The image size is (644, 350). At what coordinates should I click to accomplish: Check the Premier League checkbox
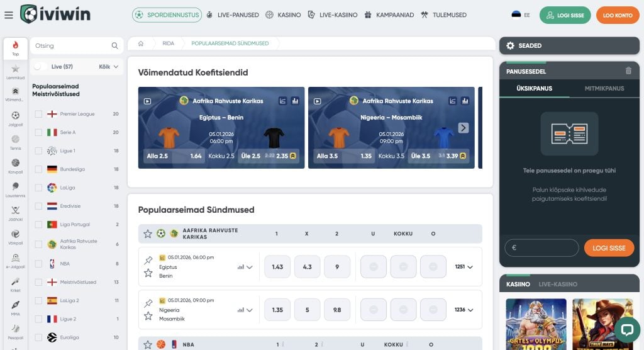click(x=39, y=114)
